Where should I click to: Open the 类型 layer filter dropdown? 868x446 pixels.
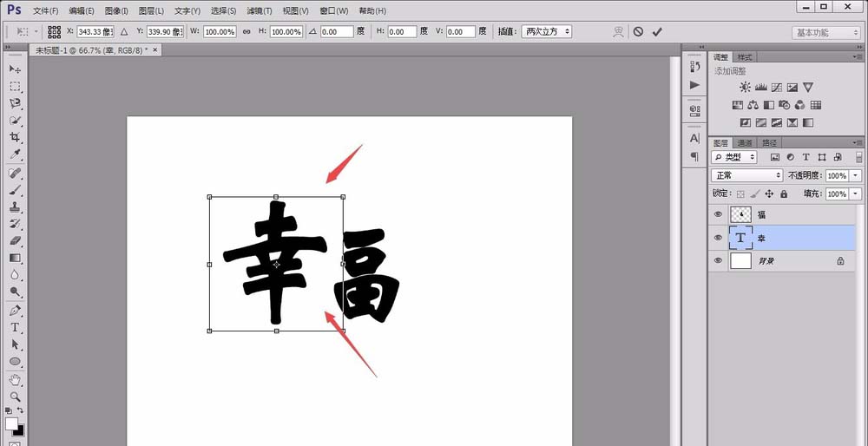click(734, 157)
